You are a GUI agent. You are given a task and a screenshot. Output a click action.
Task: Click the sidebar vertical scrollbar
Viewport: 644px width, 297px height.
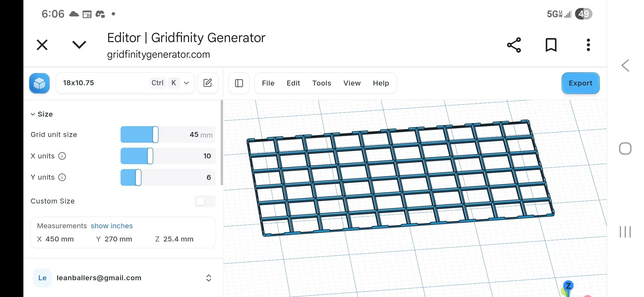[x=222, y=143]
